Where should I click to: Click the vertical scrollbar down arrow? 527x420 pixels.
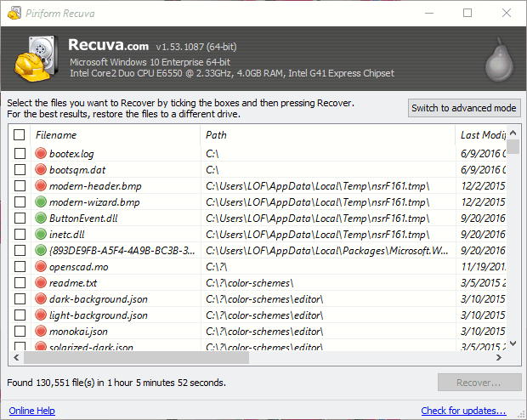[x=513, y=343]
